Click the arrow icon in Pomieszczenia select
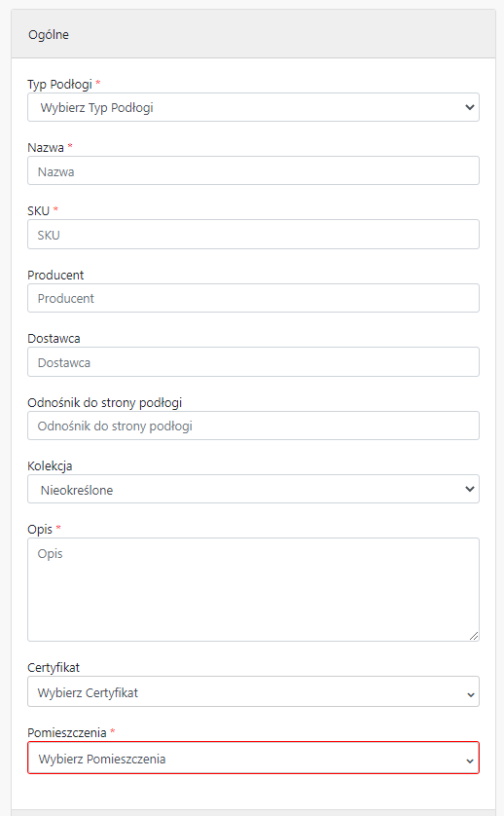Image resolution: width=504 pixels, height=816 pixels. (470, 760)
